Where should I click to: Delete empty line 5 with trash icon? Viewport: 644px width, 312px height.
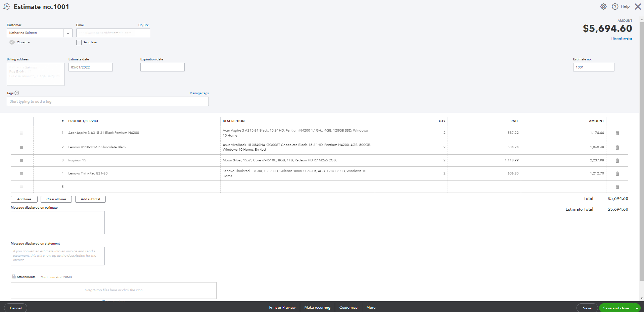coord(617,187)
